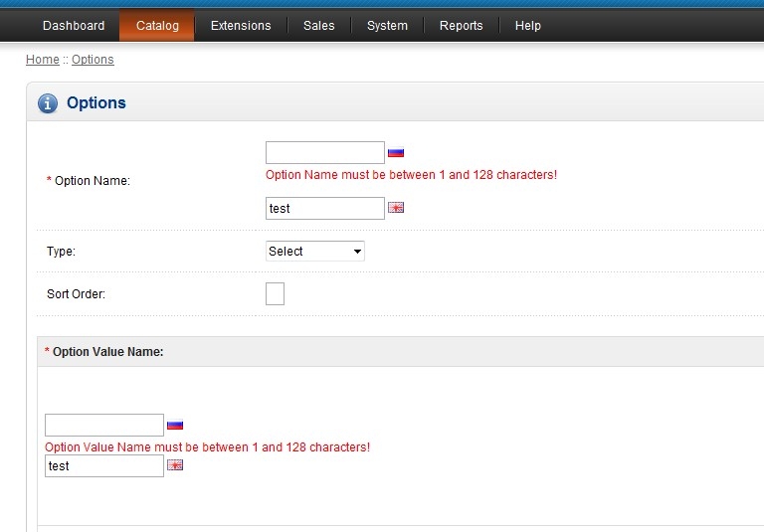Click the Help menu item
Screen dimensions: 764x532
(528, 26)
